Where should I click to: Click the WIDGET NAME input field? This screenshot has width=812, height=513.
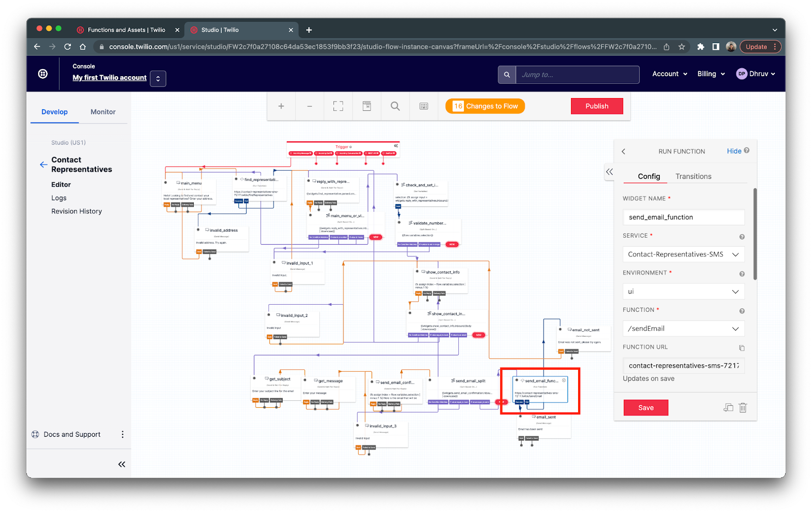point(684,217)
